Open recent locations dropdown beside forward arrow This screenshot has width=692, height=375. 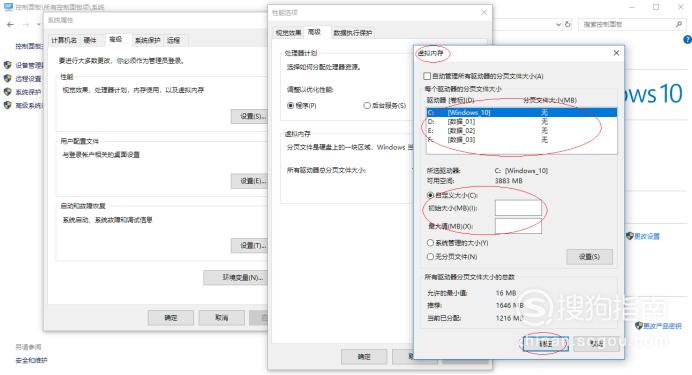pyautogui.click(x=39, y=25)
